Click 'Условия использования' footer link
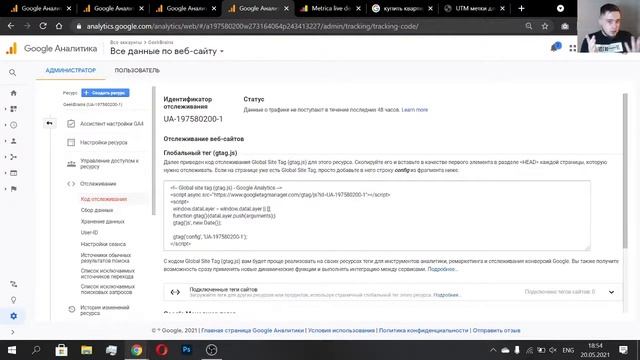This screenshot has width=640, height=360. click(341, 330)
